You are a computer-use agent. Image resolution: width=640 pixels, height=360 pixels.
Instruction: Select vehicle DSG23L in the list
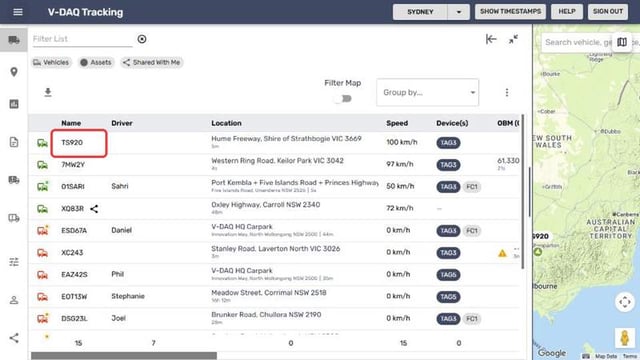click(74, 318)
